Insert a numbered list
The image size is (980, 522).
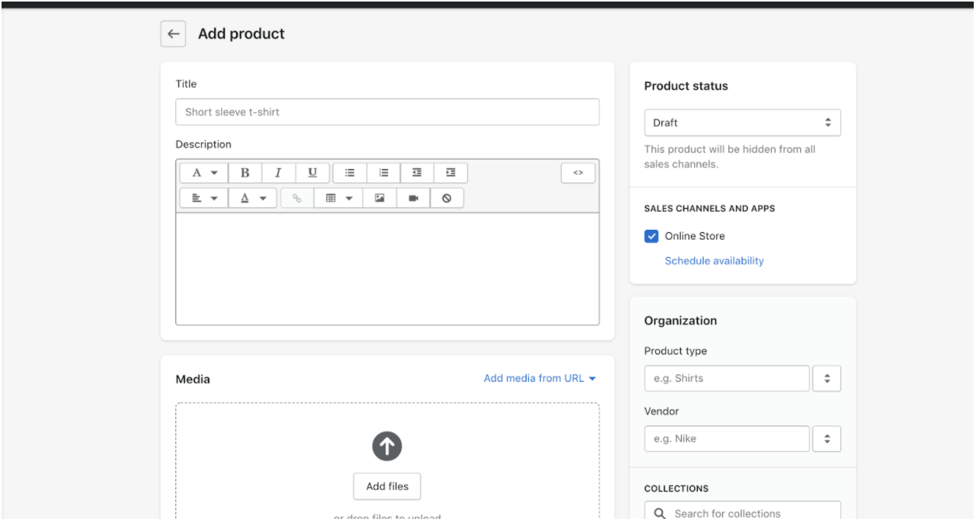coord(383,173)
